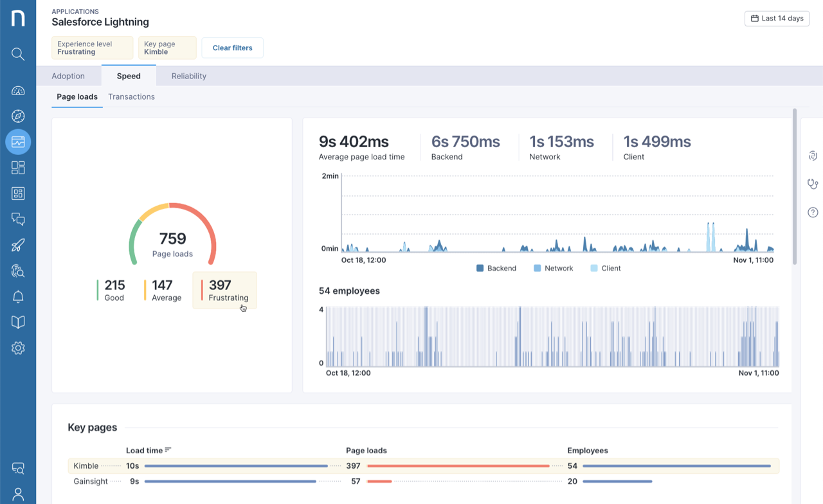
Task: Sort by Load time column header
Action: (149, 450)
